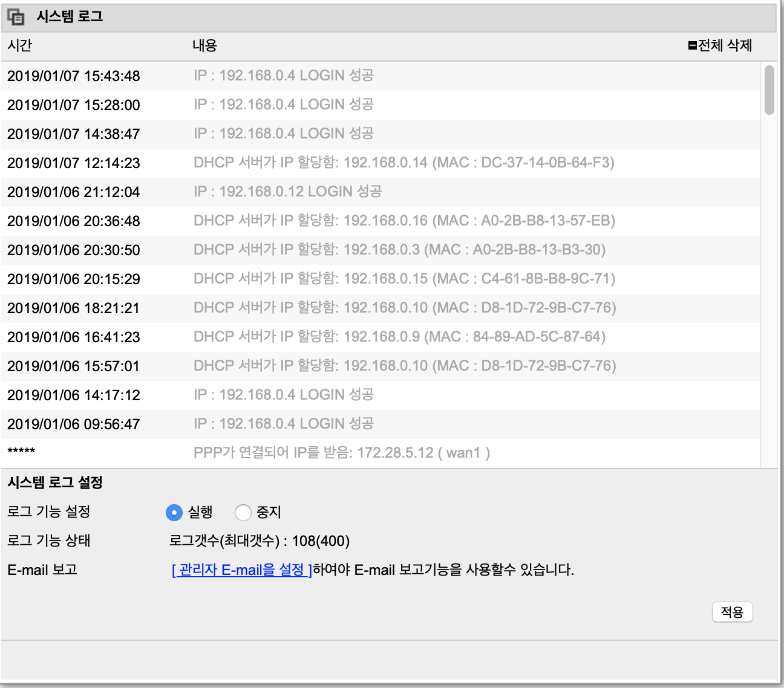Select timestamp 2019/01/06 20:30:50
The width and height of the screenshot is (784, 688).
pyautogui.click(x=74, y=250)
